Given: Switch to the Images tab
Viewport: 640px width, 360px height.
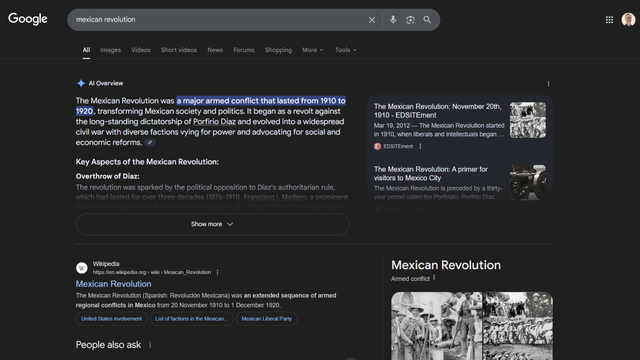Looking at the screenshot, I should click(x=111, y=50).
